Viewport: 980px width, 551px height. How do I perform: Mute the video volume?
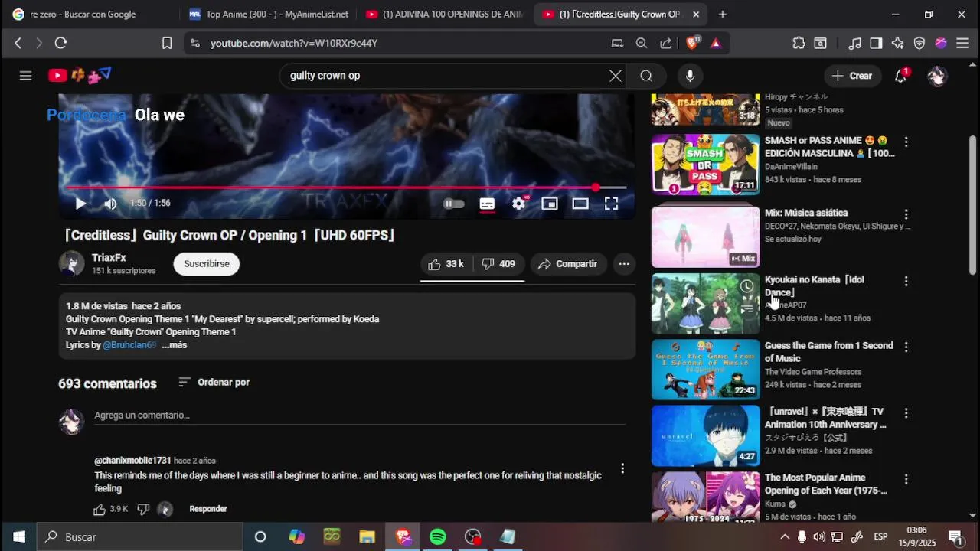[x=110, y=204]
